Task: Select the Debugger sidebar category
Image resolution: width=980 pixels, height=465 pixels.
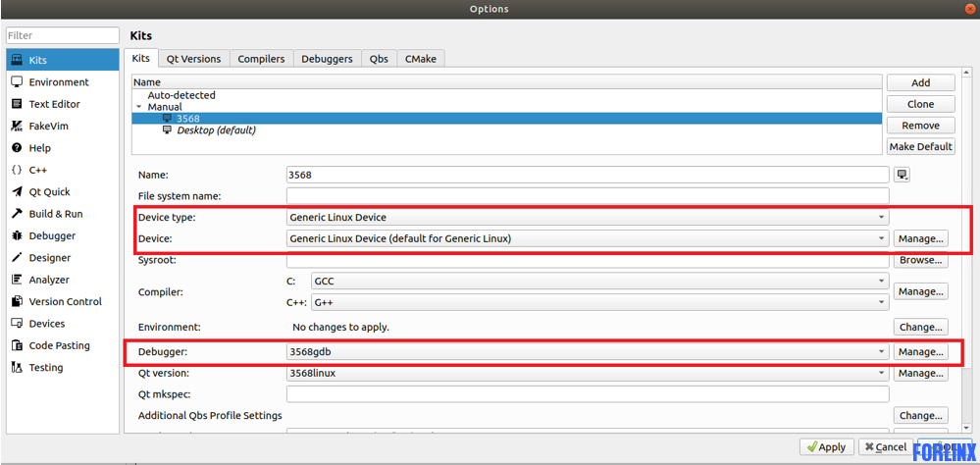Action: tap(51, 235)
